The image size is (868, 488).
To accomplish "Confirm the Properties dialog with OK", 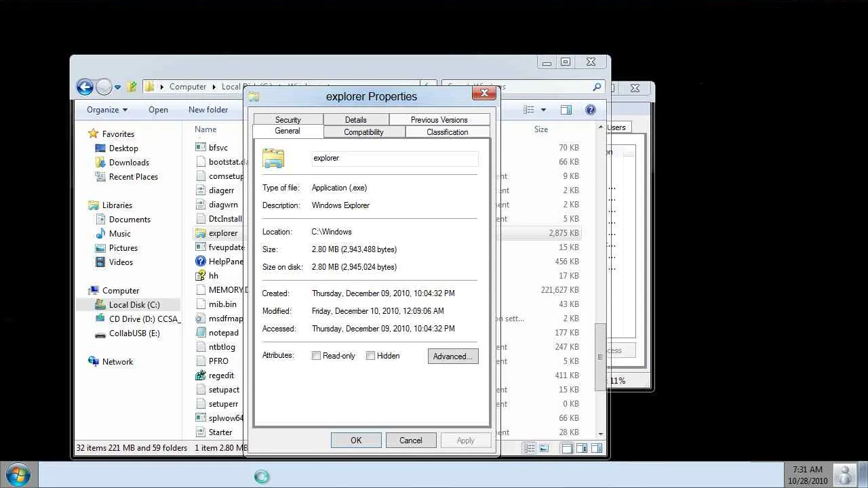I will [x=356, y=441].
